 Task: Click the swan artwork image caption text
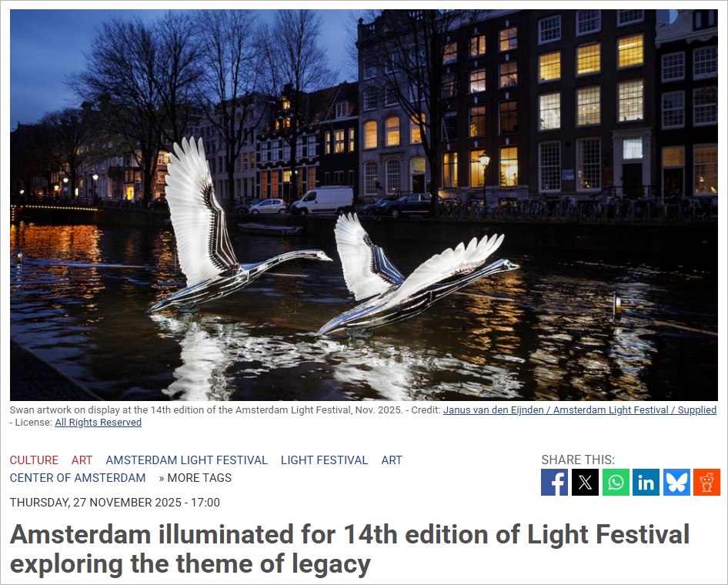pos(205,410)
